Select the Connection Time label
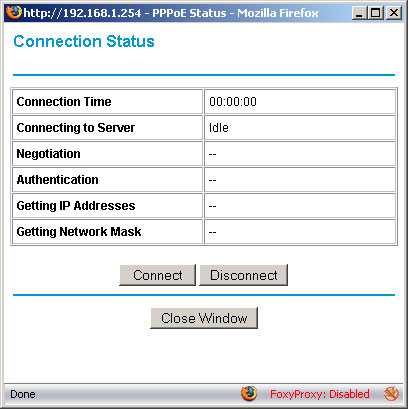The width and height of the screenshot is (408, 409). click(x=64, y=102)
